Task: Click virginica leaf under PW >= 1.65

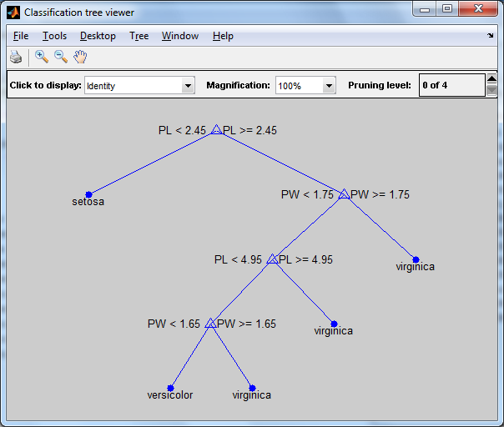Action: click(x=252, y=388)
